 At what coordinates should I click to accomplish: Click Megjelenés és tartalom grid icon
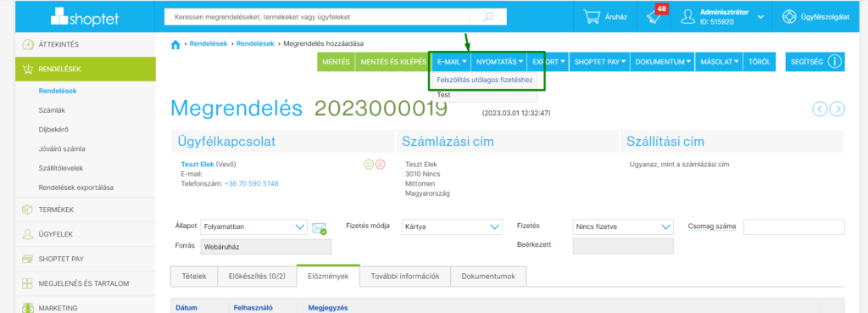27,283
